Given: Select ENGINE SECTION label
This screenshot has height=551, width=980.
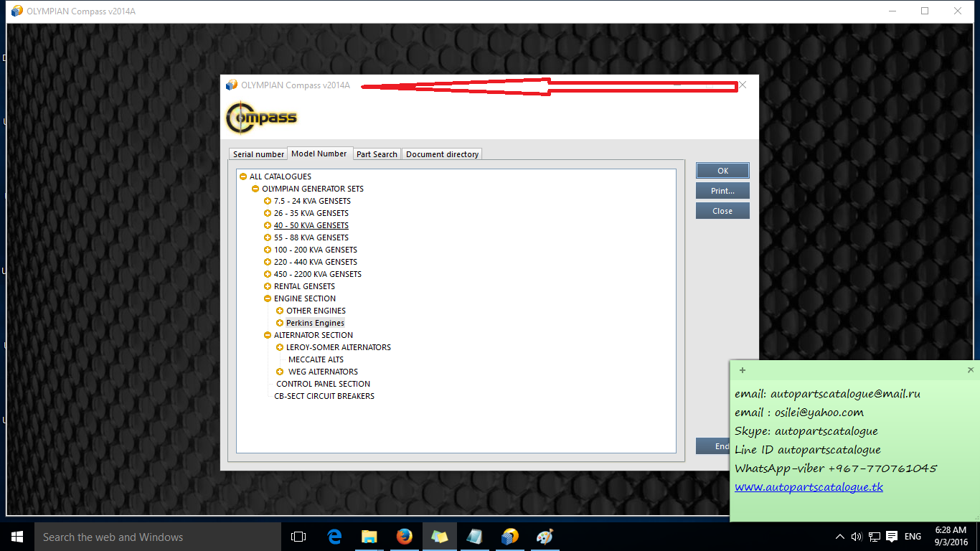Looking at the screenshot, I should pyautogui.click(x=305, y=298).
